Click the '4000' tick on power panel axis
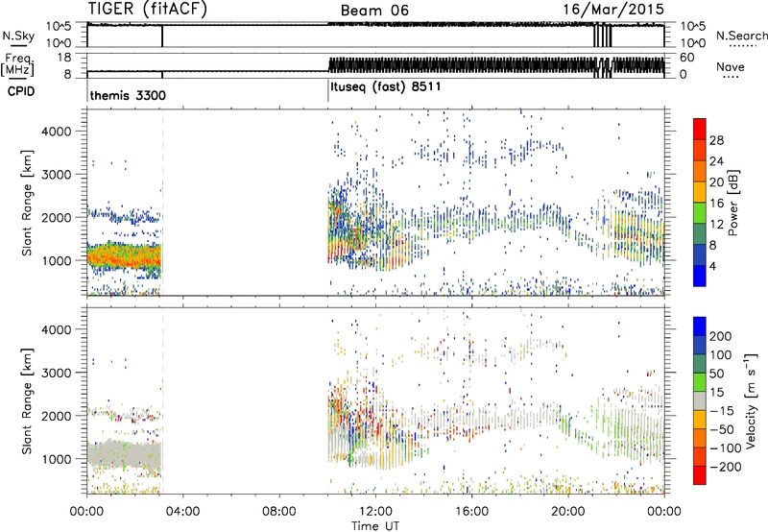This screenshot has width=768, height=532. 56,132
